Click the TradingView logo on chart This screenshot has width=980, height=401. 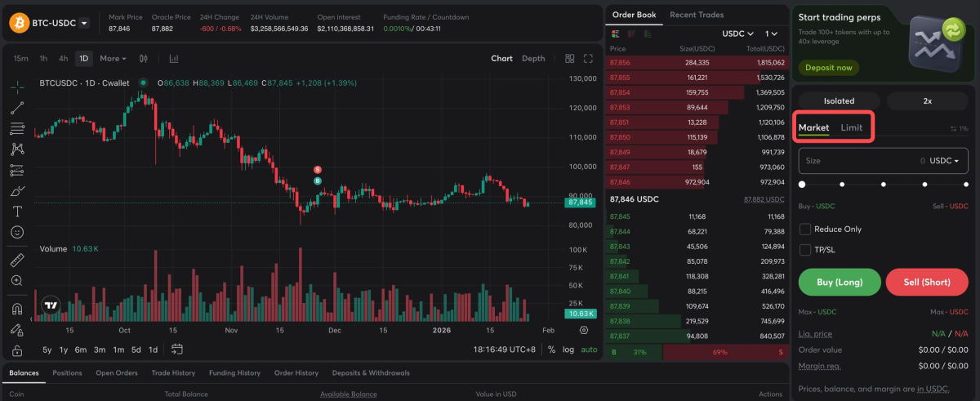[51, 305]
